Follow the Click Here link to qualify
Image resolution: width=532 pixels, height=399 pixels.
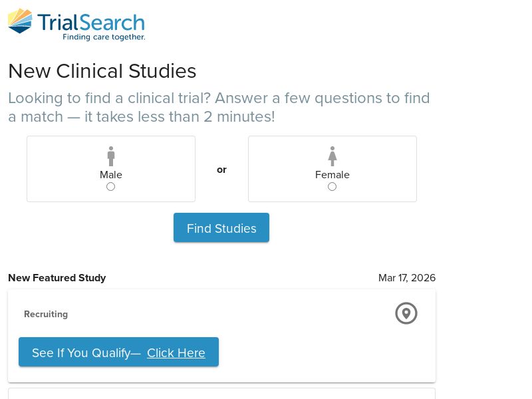[176, 353]
